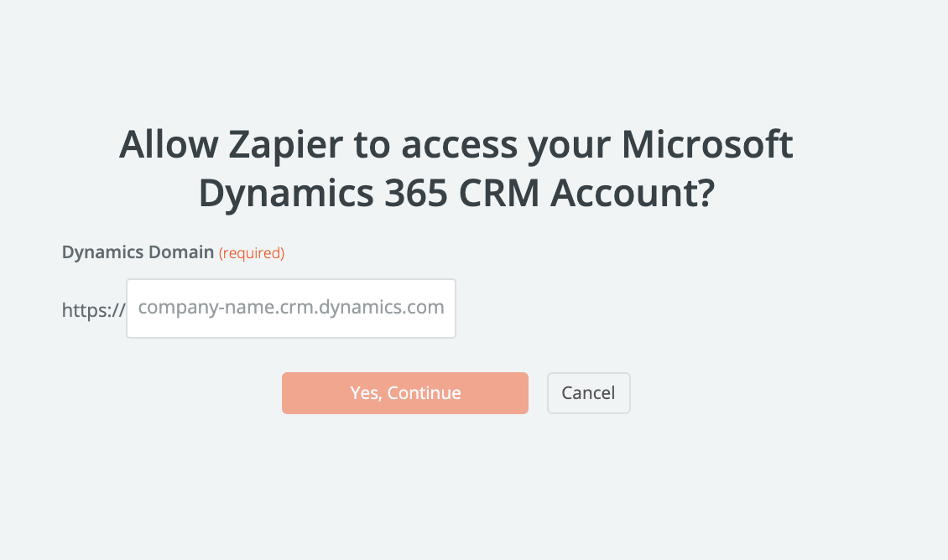The width and height of the screenshot is (948, 560).
Task: Click the word Continue on orange button
Action: [424, 393]
